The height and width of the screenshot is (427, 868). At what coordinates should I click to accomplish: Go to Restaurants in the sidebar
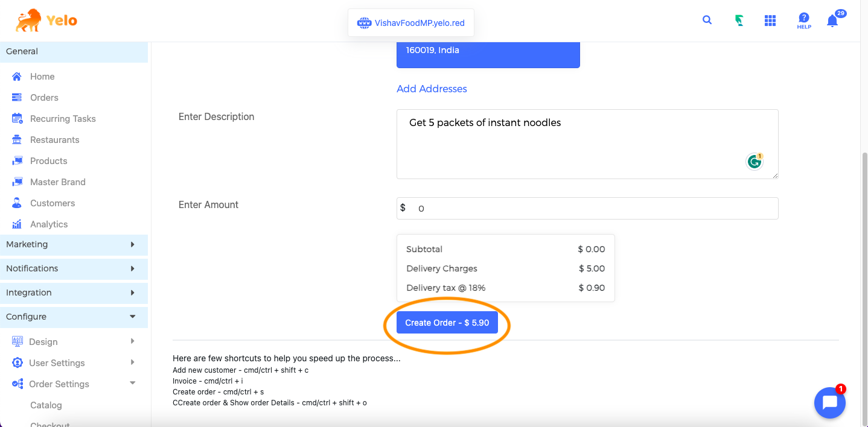[x=54, y=140]
